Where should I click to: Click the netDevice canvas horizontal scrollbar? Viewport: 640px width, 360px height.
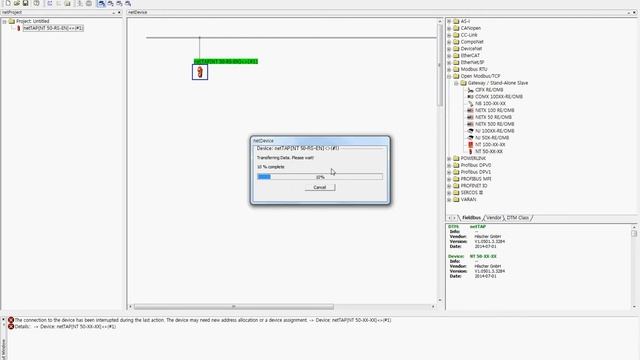pos(233,307)
